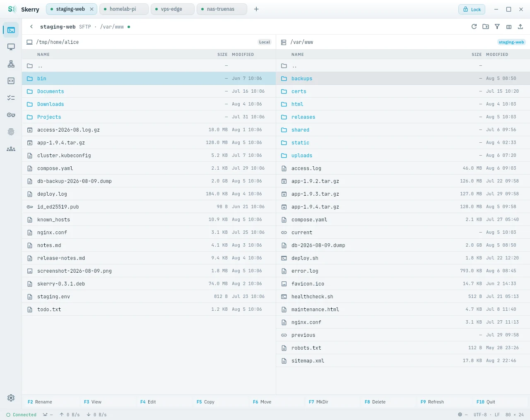Image resolution: width=530 pixels, height=420 pixels.
Task: Click the refresh icon in the SFTP toolbar
Action: (474, 26)
